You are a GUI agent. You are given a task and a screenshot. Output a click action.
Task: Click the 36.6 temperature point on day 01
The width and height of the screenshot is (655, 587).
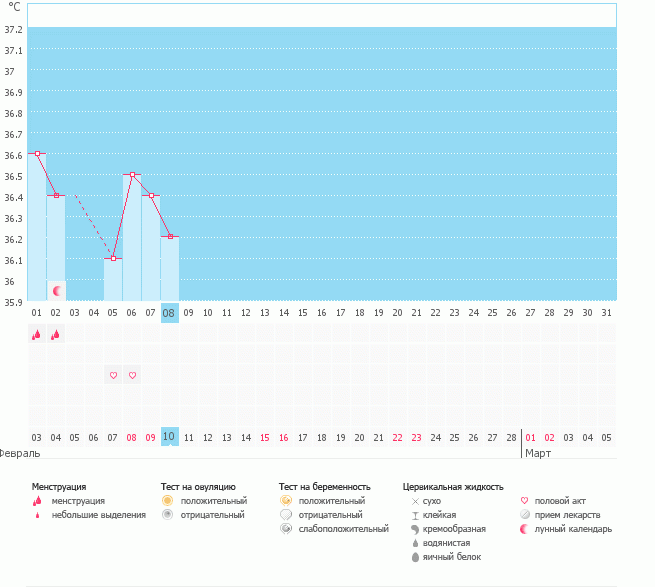pos(37,153)
